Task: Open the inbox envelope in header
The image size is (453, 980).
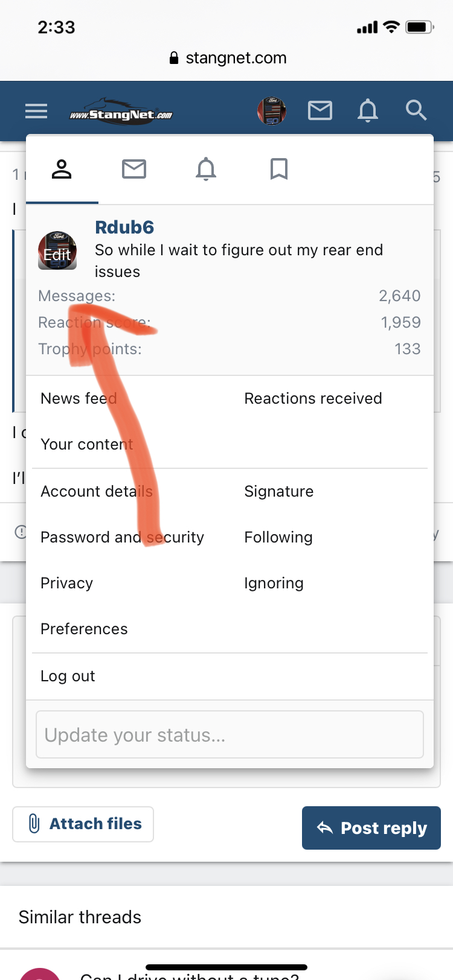Action: [320, 111]
